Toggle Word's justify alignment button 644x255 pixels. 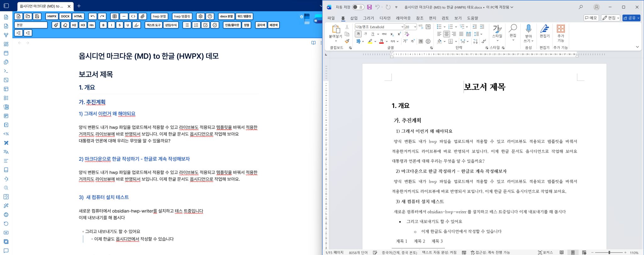[461, 34]
